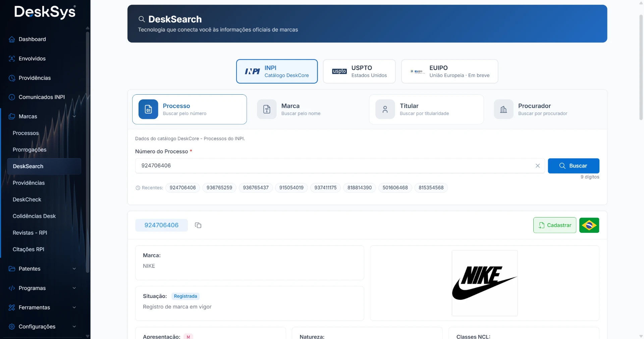Select the INPI Catálogo DeskCore source
Viewport: 644px width, 339px height.
tap(277, 71)
